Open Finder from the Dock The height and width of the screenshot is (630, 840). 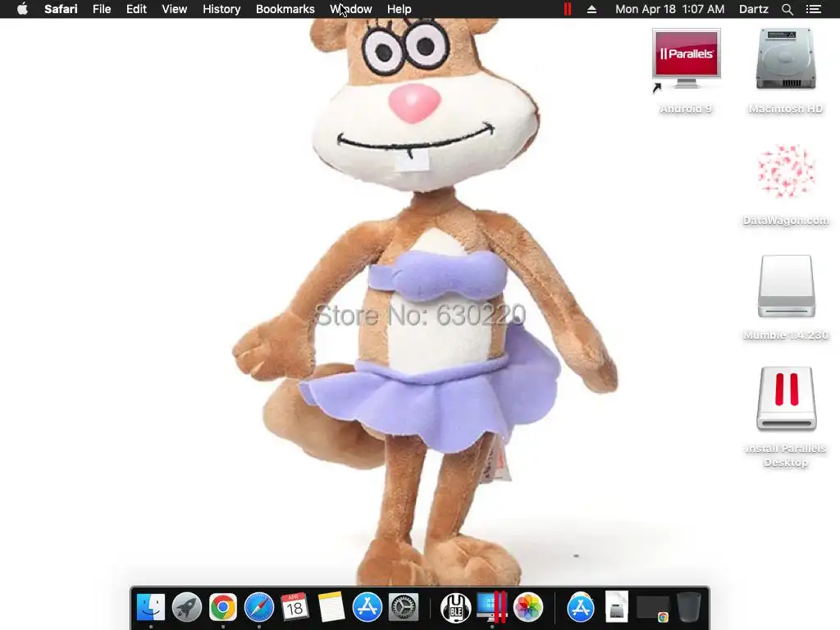point(151,607)
